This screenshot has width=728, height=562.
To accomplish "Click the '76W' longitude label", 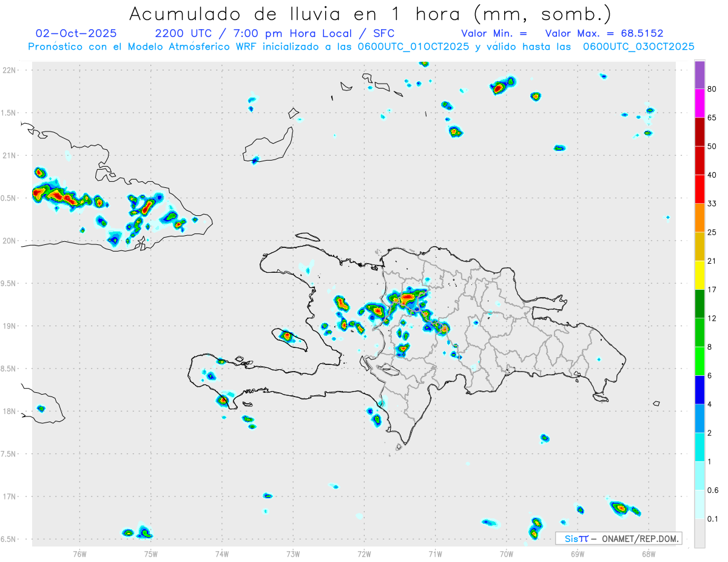I will coord(79,554).
